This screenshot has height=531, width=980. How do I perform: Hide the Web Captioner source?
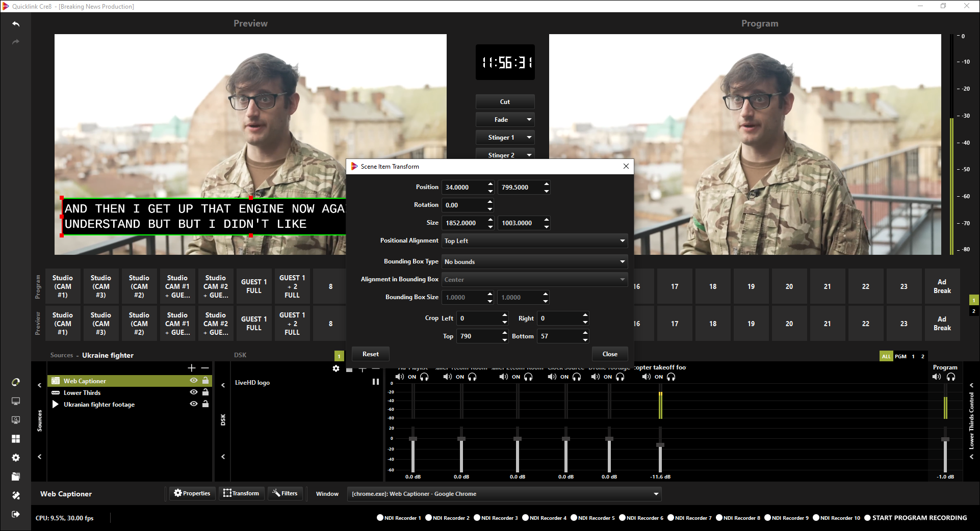click(194, 381)
